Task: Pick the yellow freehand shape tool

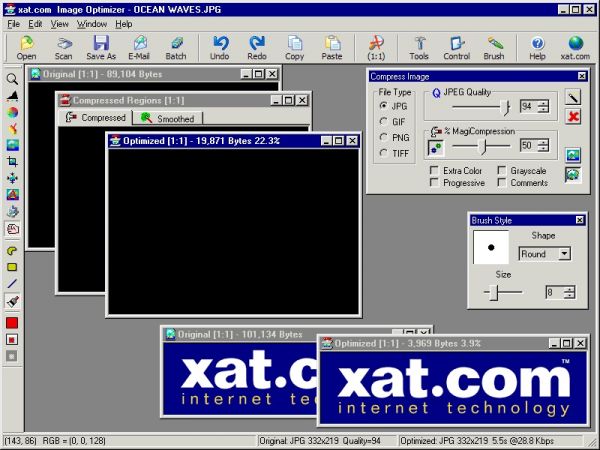Action: tap(12, 251)
